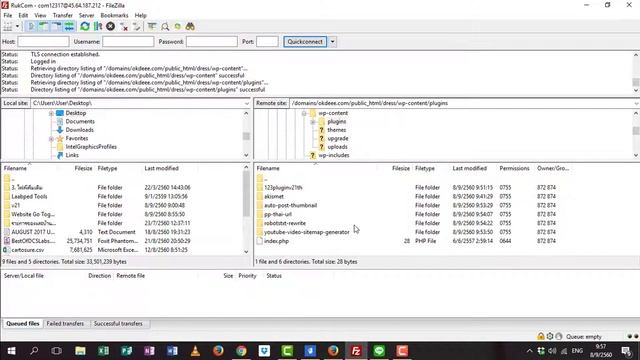Open Site Manager dropdown arrow

18,27
